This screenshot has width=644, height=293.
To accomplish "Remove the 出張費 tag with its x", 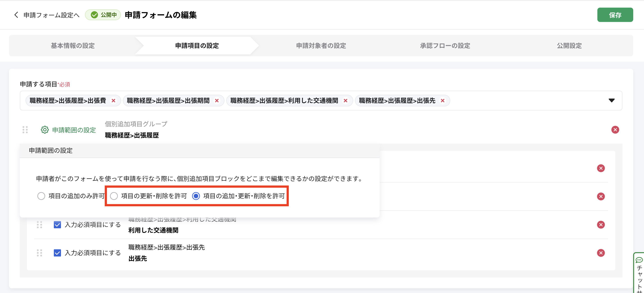I will tap(113, 101).
